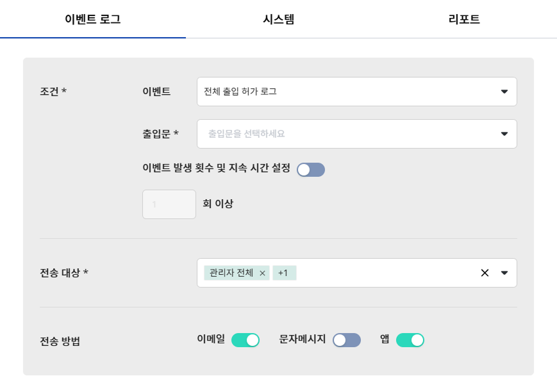557x392 pixels.
Task: Enable the 문자메시지 toggle
Action: [x=347, y=340]
